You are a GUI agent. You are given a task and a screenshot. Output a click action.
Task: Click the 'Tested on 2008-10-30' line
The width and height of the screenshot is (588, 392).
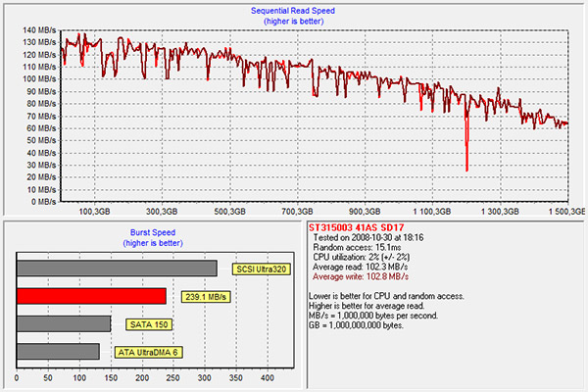[x=368, y=237]
